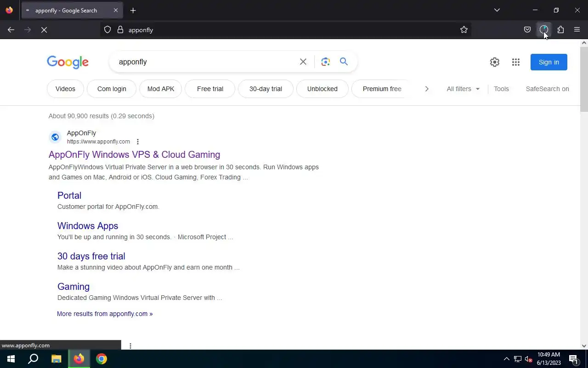Select the Free trial filter chip
Image resolution: width=588 pixels, height=368 pixels.
coord(210,89)
